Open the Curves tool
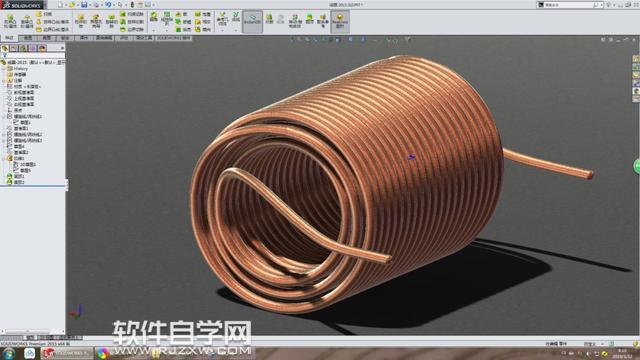 [236, 17]
